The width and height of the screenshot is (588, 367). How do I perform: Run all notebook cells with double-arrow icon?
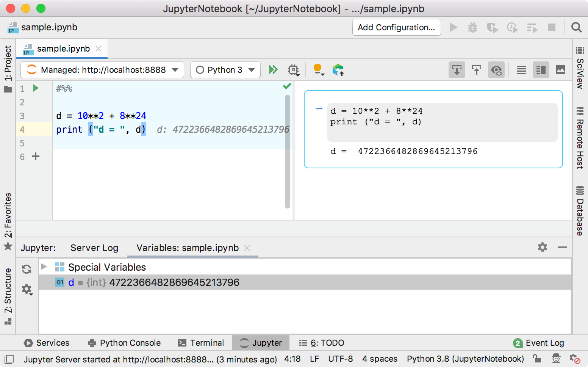(273, 70)
